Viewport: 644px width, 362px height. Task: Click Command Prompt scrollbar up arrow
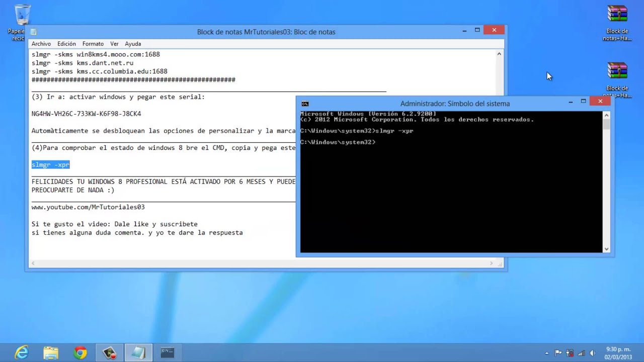coord(606,115)
